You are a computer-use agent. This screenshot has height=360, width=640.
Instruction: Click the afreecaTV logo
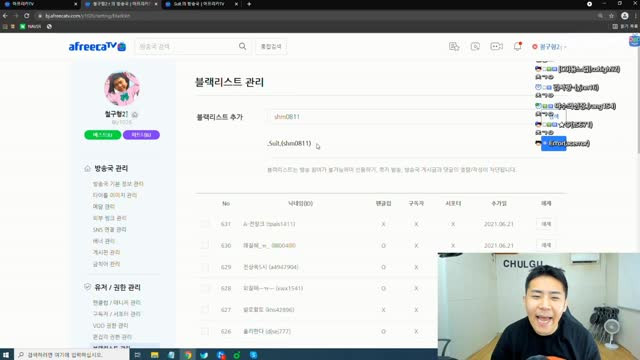[97, 47]
